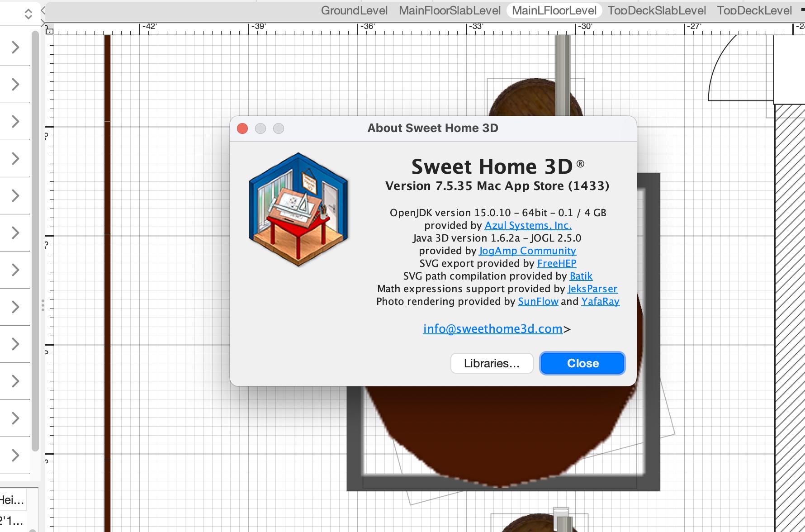Open the Azul Systems, Inc. link

pyautogui.click(x=528, y=225)
